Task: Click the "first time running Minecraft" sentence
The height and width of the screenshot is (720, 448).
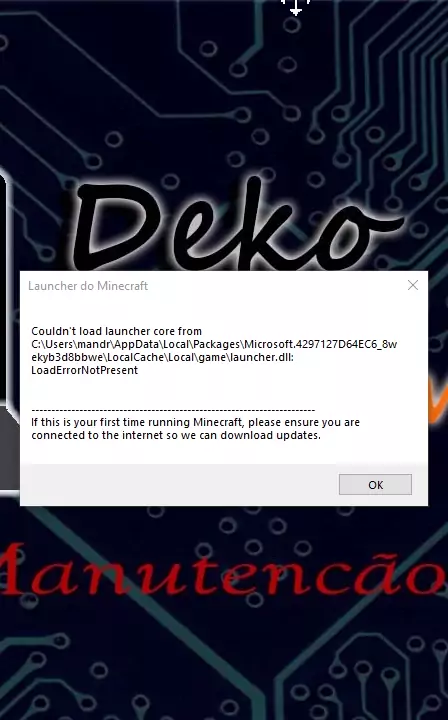Action: [x=196, y=422]
